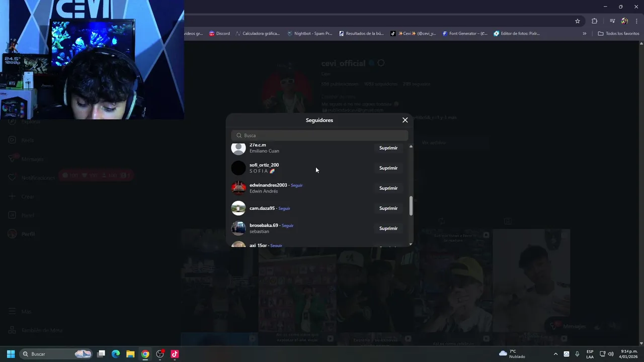Click the brosebaka.69 avatar picture
The height and width of the screenshot is (362, 644).
(238, 228)
